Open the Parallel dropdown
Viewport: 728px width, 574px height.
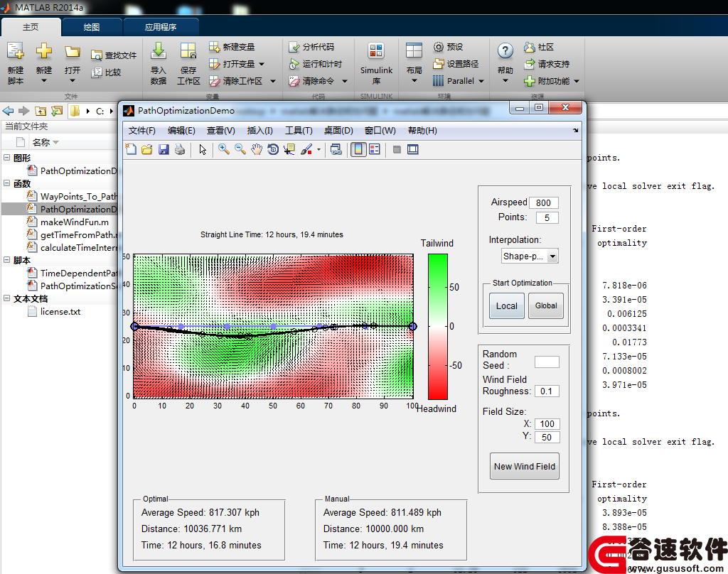point(459,81)
